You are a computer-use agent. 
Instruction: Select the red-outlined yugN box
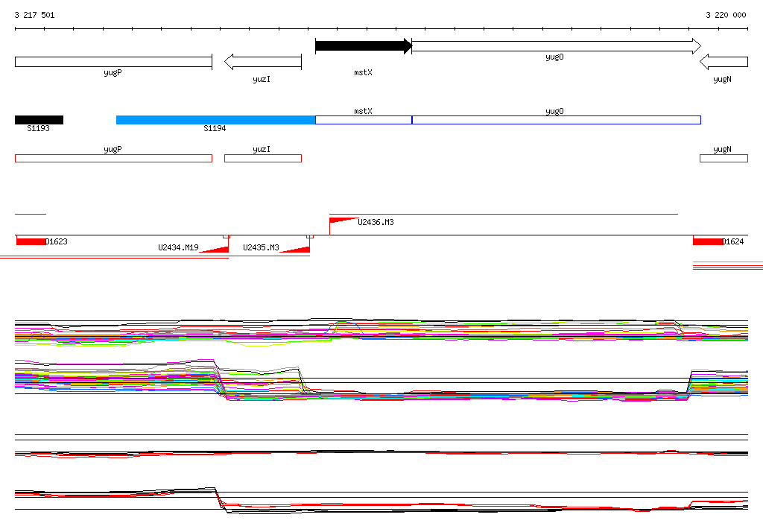(x=724, y=158)
